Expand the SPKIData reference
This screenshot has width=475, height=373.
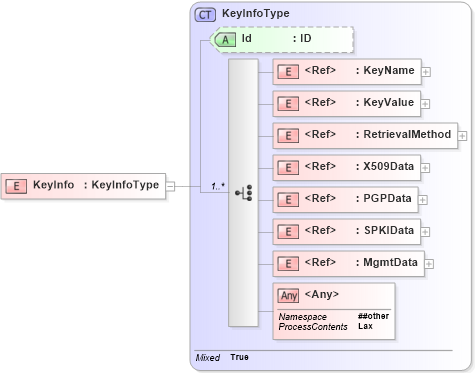point(425,232)
